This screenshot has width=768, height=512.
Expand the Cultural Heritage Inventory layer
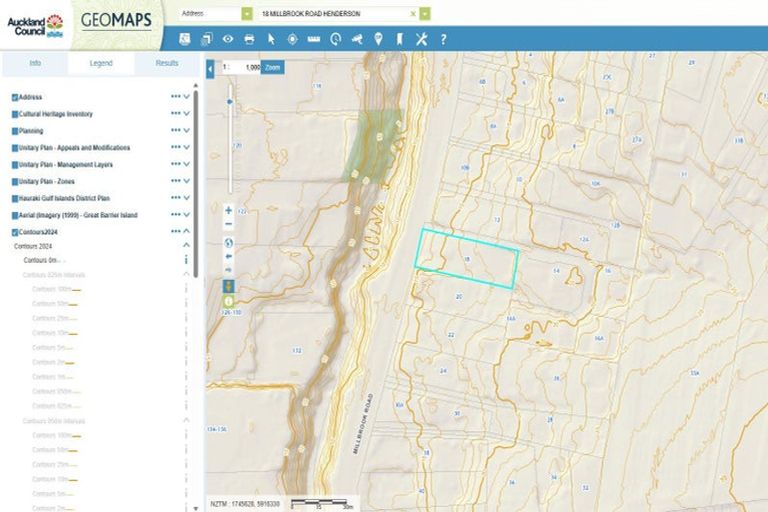[x=186, y=114]
